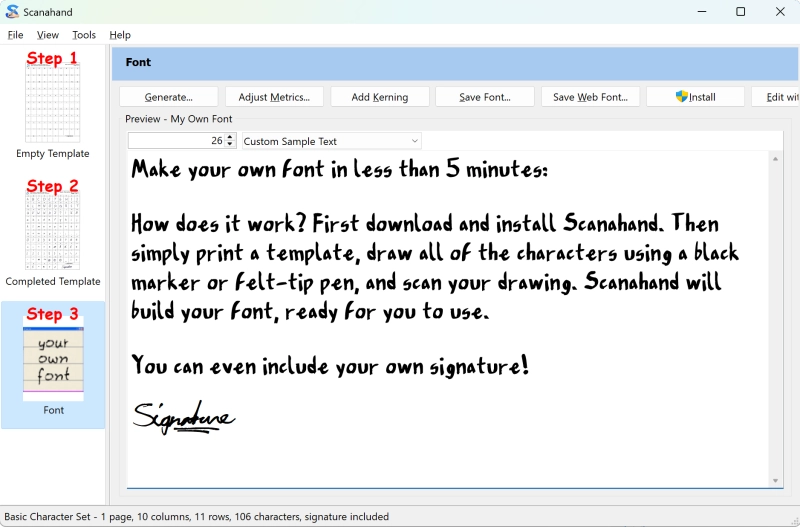Viewport: 800px width, 527px height.
Task: Open the View menu
Action: coord(47,35)
